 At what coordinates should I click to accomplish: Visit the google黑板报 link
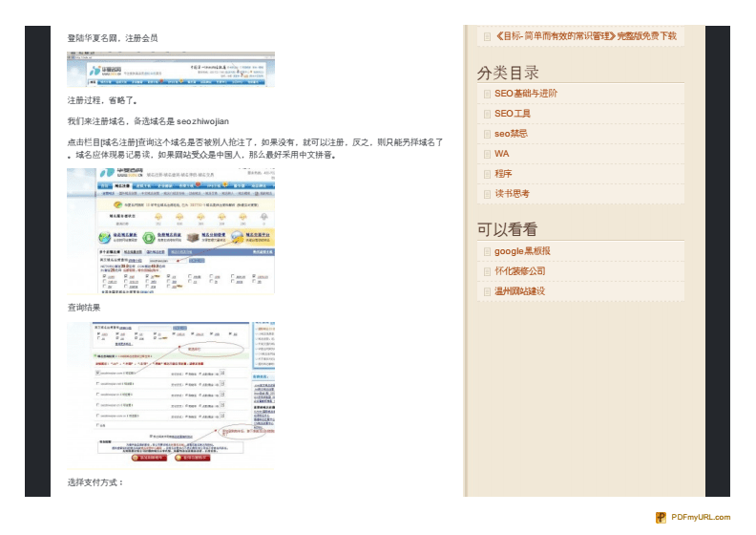click(x=522, y=251)
